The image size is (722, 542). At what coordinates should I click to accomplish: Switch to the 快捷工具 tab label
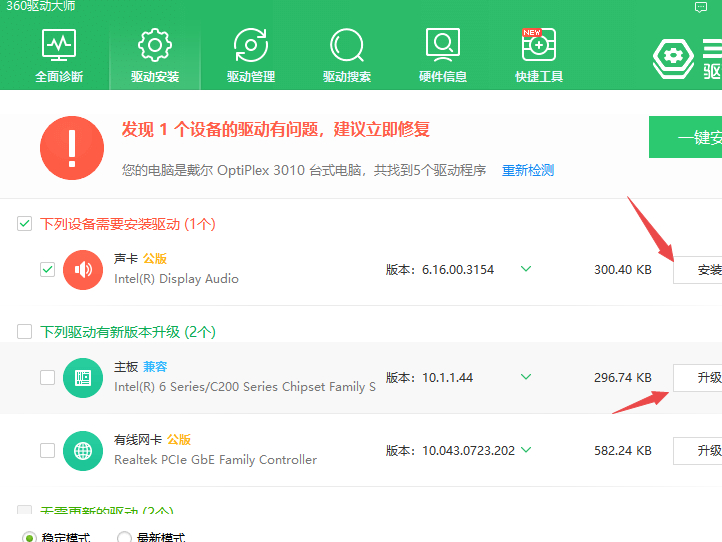pyautogui.click(x=539, y=76)
